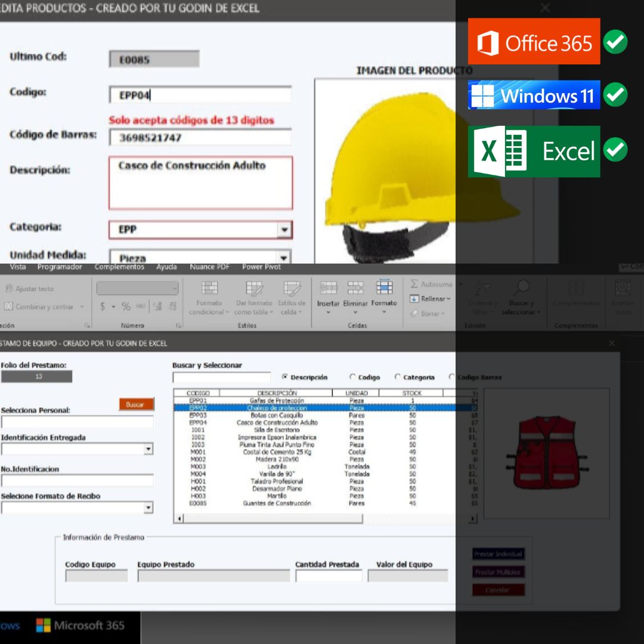This screenshot has width=644, height=644.
Task: Expand the Identificación Entregada combo box
Action: pos(148,449)
